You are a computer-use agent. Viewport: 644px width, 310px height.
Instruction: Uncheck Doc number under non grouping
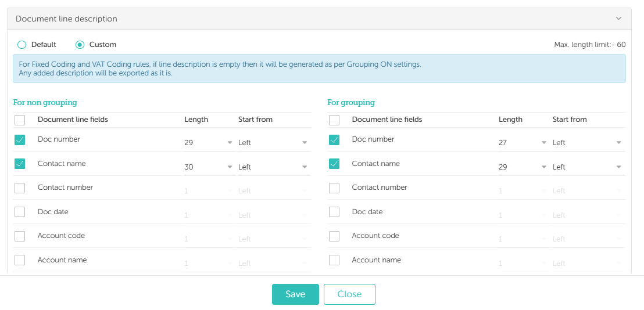tap(20, 140)
